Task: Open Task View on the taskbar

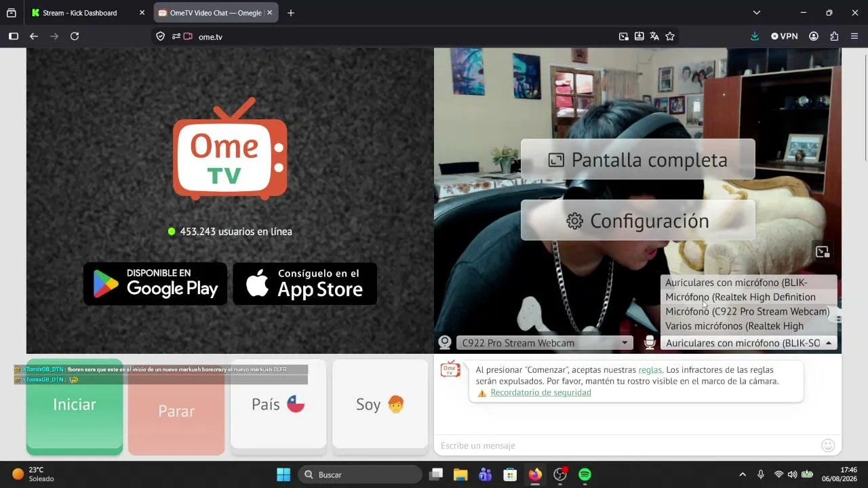Action: click(x=436, y=474)
